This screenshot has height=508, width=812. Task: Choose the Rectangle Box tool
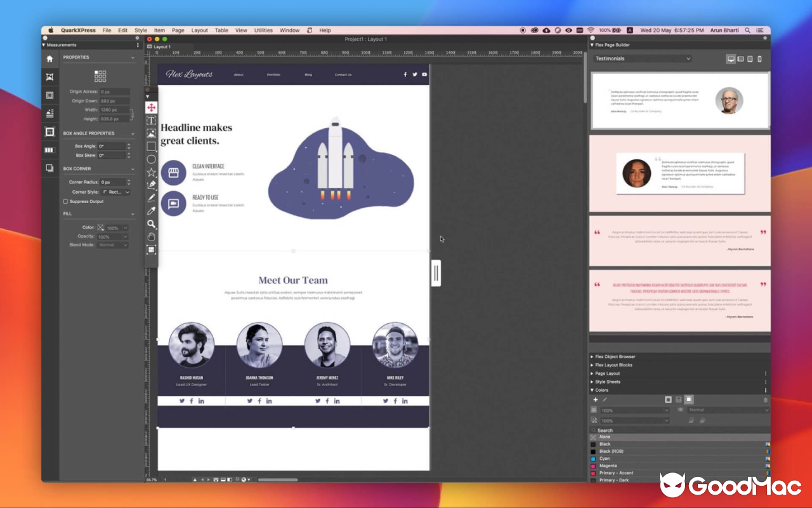click(x=151, y=146)
